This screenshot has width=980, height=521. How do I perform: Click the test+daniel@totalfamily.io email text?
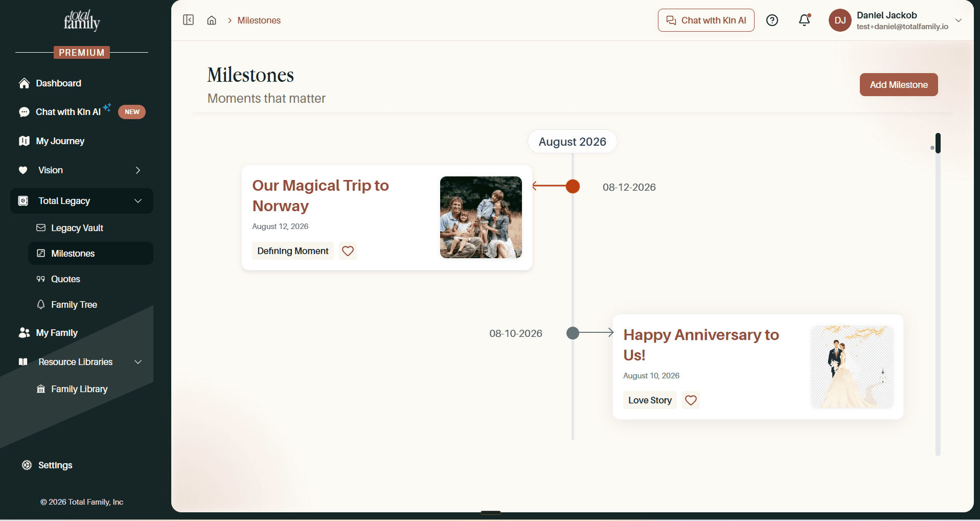coord(902,27)
